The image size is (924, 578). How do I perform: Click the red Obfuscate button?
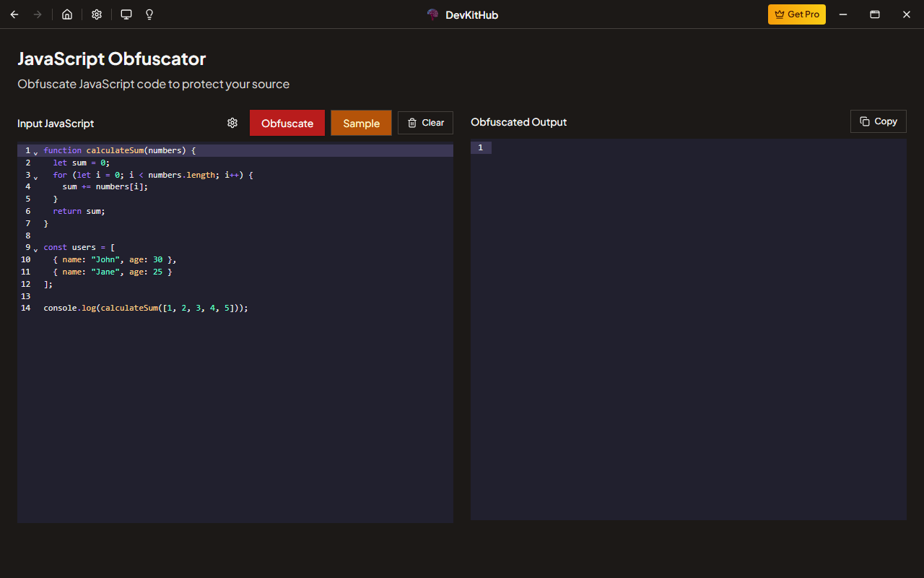287,123
